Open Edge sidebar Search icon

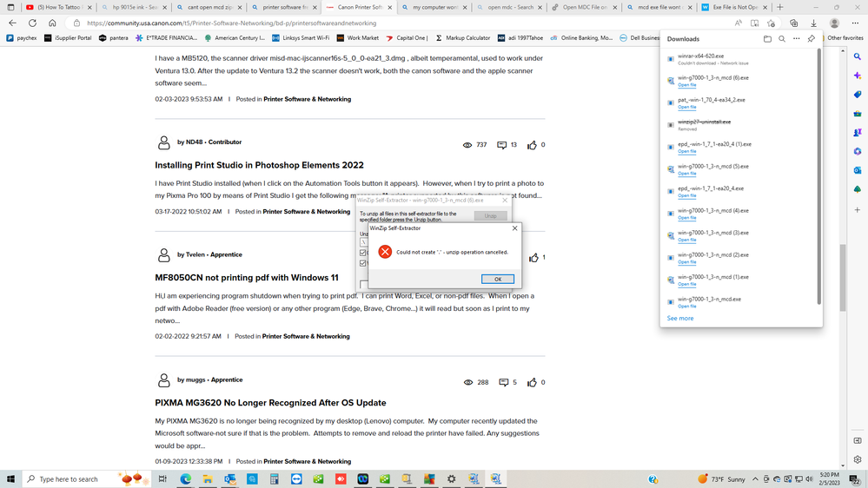click(858, 56)
